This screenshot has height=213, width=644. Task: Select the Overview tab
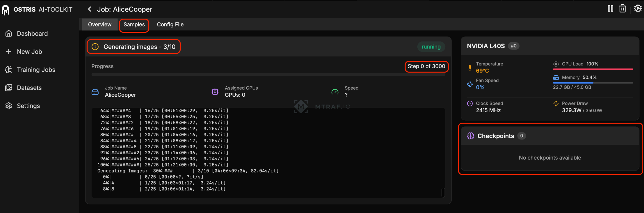point(100,25)
